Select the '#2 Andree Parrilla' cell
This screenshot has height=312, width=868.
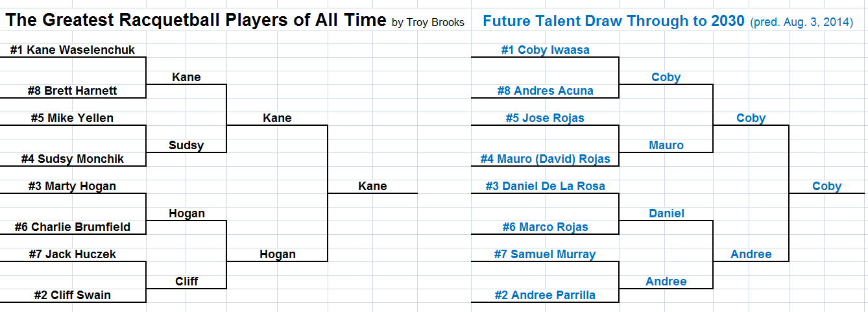pyautogui.click(x=545, y=295)
